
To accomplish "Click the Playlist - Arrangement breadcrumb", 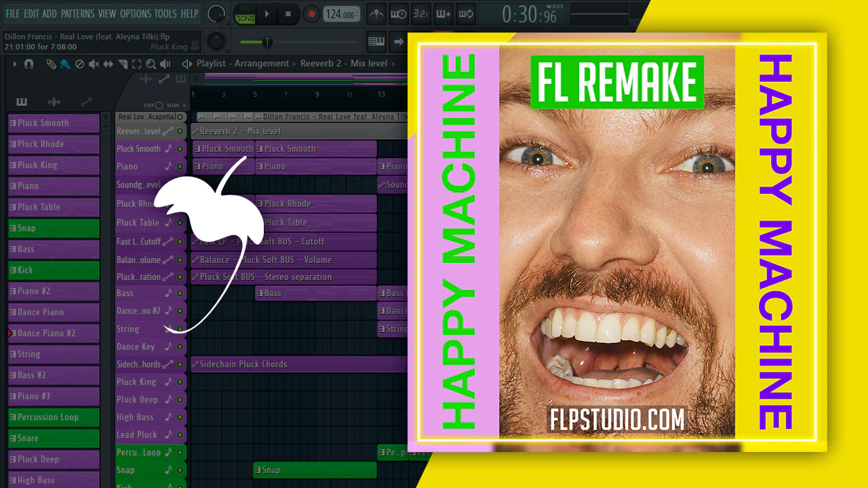I will tap(243, 64).
